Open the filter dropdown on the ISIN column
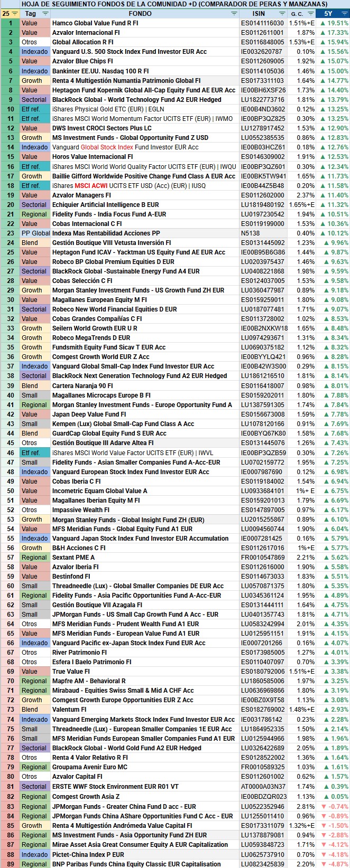The image size is (350, 868). (x=282, y=14)
